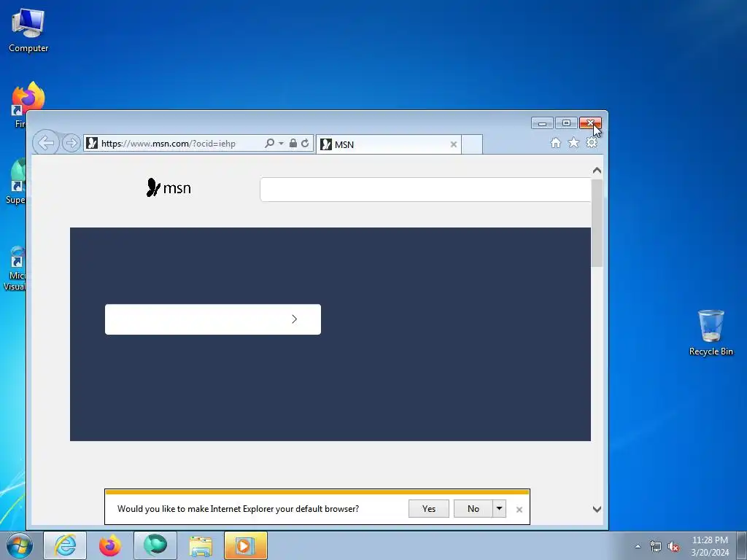The height and width of the screenshot is (560, 747).
Task: Click the MSN favicon in the address bar
Action: (92, 143)
